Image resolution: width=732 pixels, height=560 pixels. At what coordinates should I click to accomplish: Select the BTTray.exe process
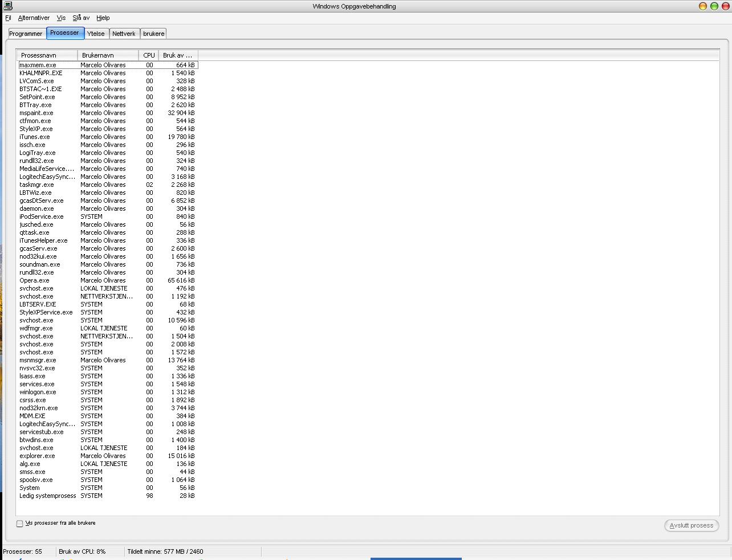point(108,105)
